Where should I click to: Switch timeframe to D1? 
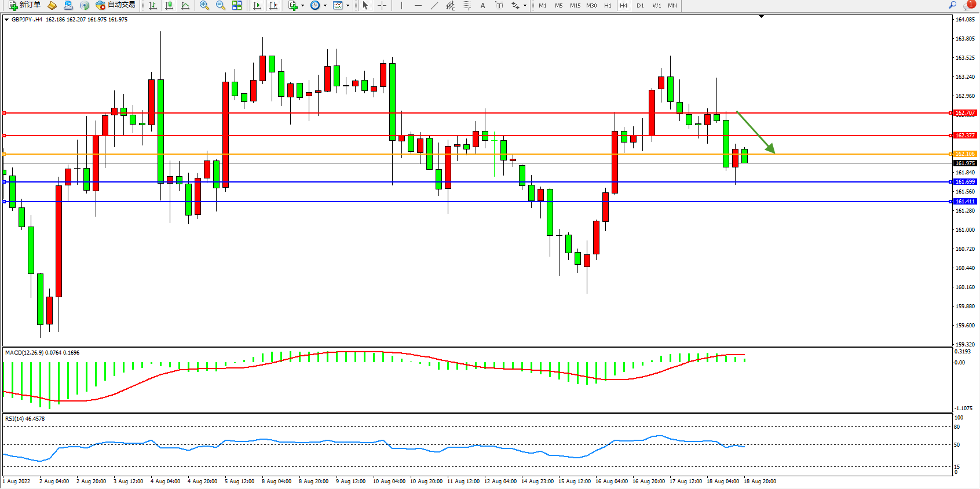640,5
